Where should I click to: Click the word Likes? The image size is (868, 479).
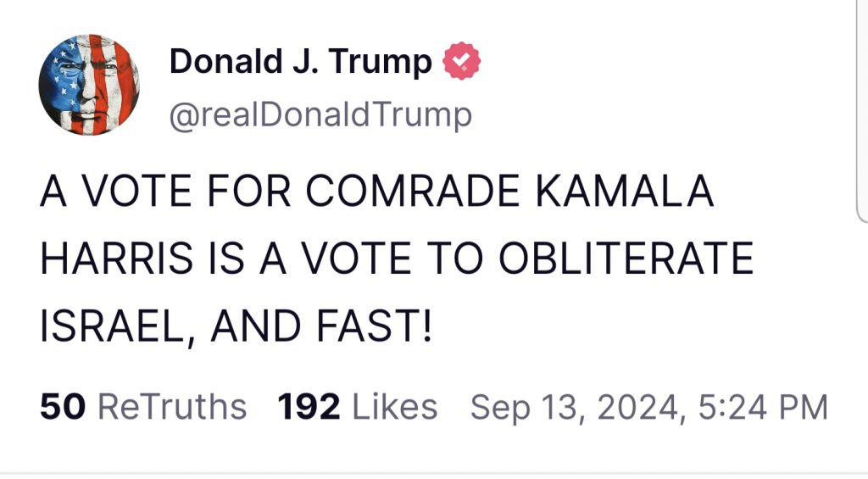[395, 407]
